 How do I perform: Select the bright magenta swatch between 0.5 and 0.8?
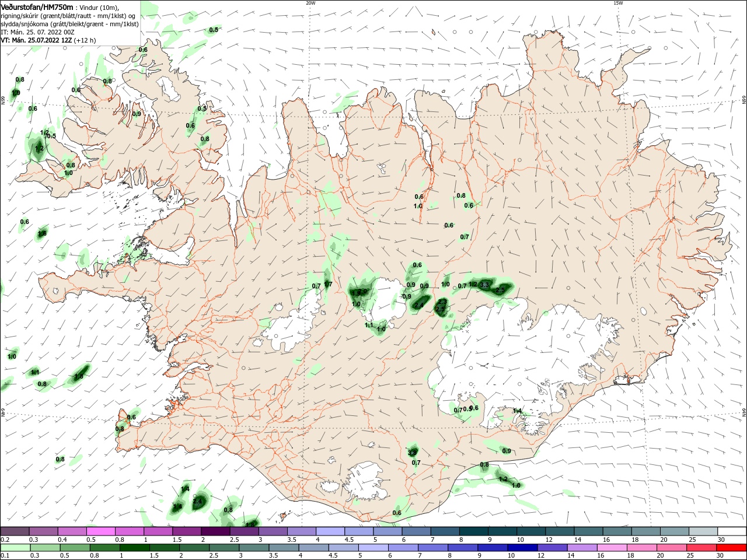click(102, 531)
